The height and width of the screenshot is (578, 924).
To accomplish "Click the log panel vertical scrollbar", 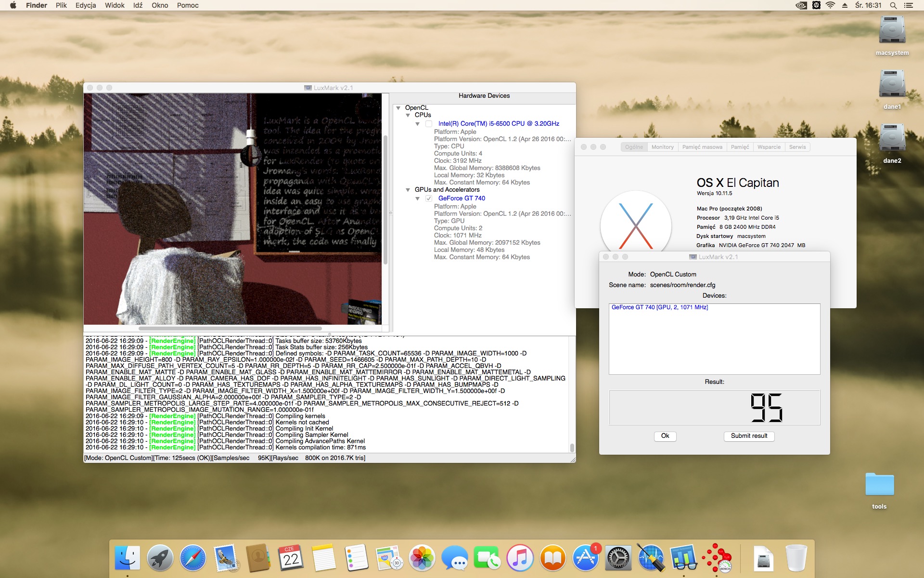I will pyautogui.click(x=572, y=447).
